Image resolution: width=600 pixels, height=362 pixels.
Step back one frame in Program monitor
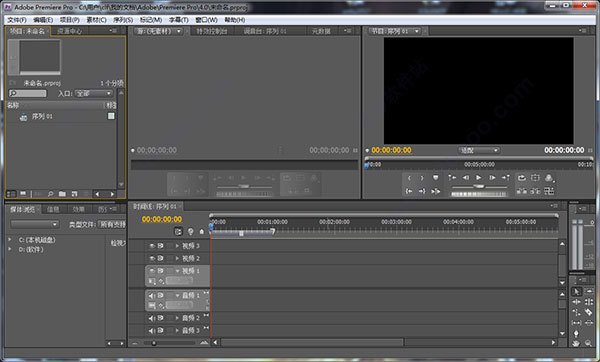tap(466, 178)
